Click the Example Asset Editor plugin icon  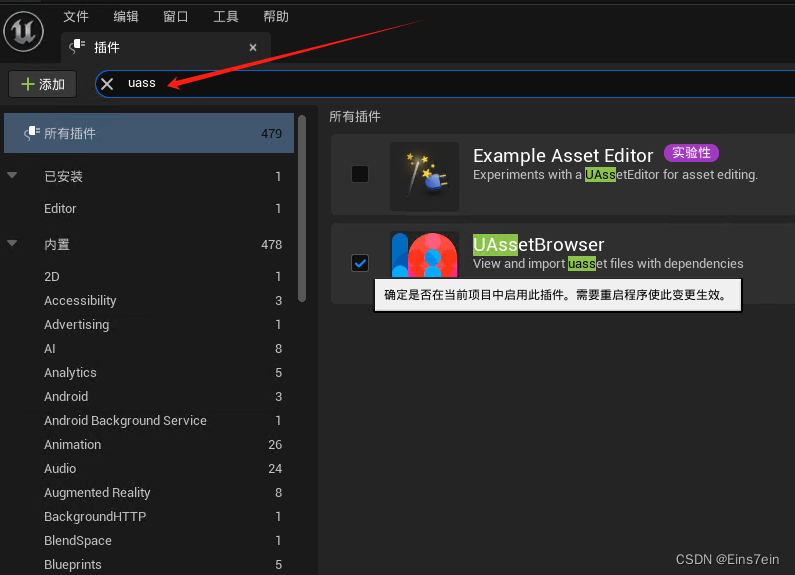[424, 176]
